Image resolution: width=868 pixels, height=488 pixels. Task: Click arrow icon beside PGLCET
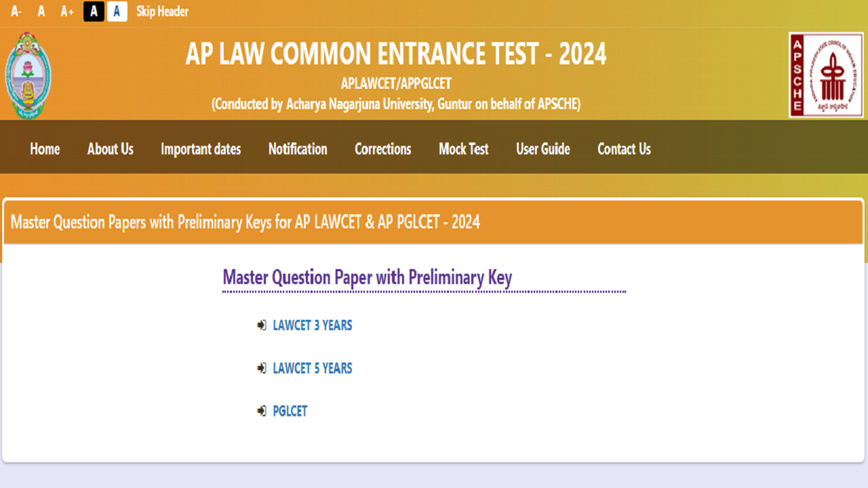coord(262,411)
